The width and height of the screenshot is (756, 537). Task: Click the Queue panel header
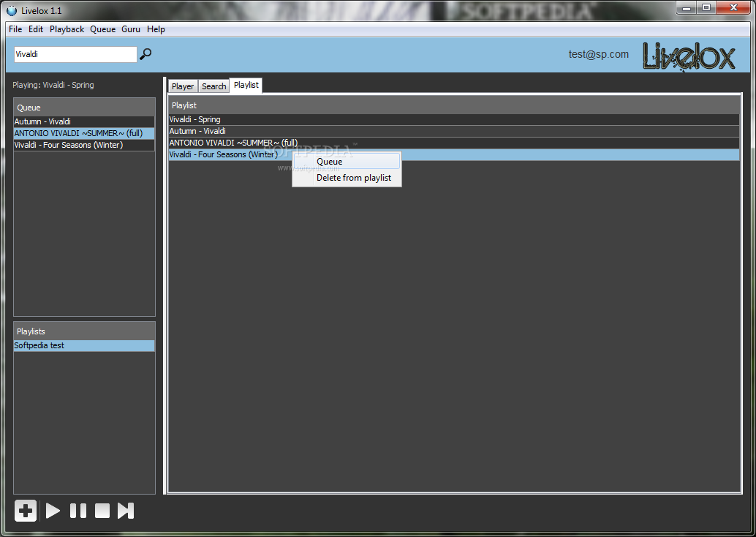[84, 107]
